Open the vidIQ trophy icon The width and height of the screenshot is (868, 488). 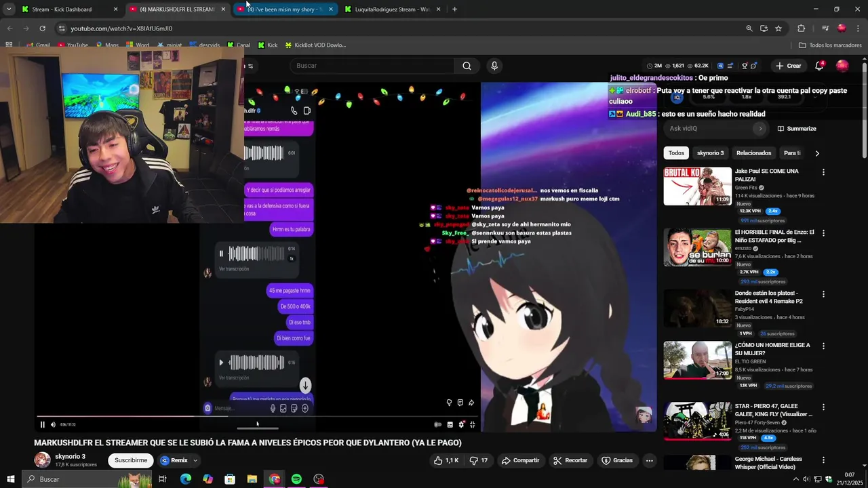pos(745,66)
